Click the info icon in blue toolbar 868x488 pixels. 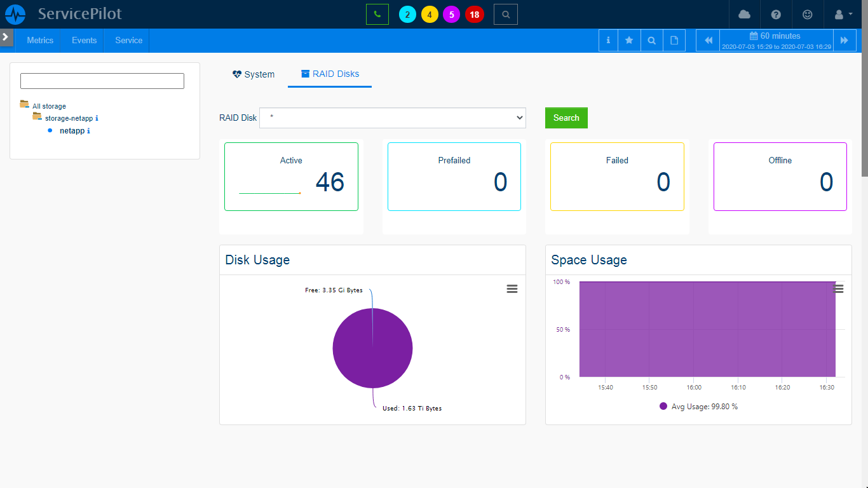pyautogui.click(x=608, y=40)
